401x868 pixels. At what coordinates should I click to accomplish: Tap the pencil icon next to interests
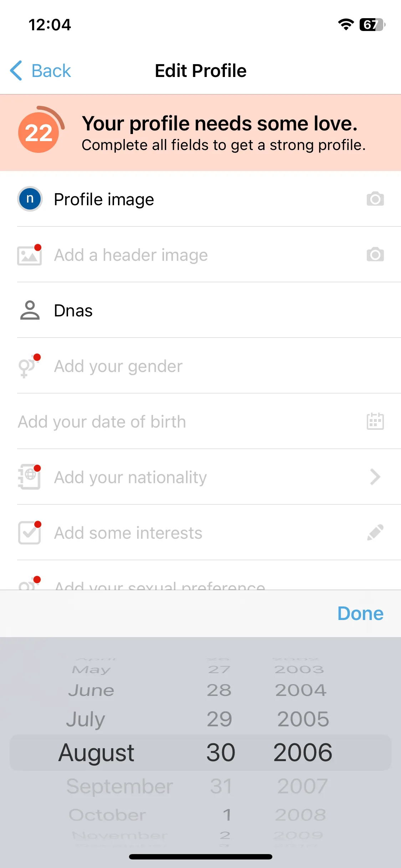click(x=375, y=532)
